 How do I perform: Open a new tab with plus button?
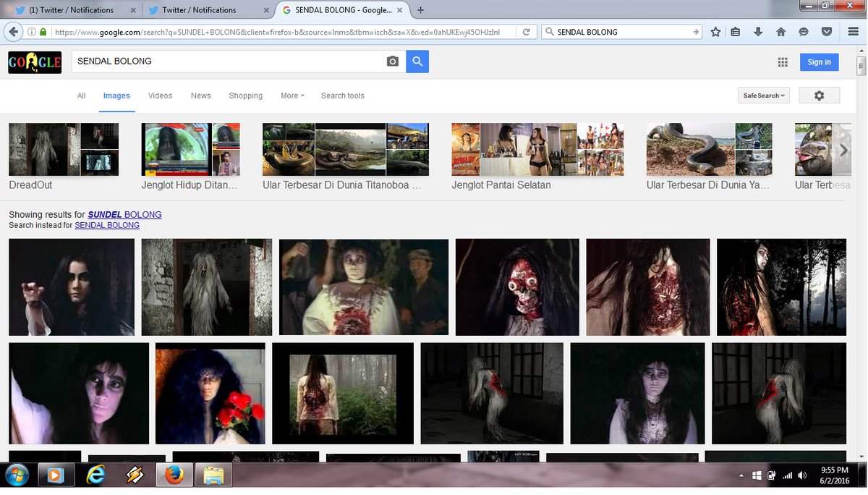421,10
